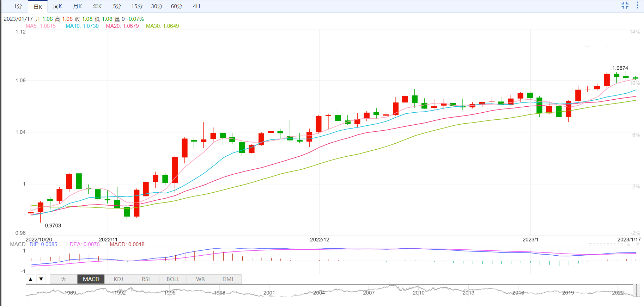The image size is (644, 306).
Task: Select the 60分 timeframe tab
Action: pyautogui.click(x=176, y=6)
